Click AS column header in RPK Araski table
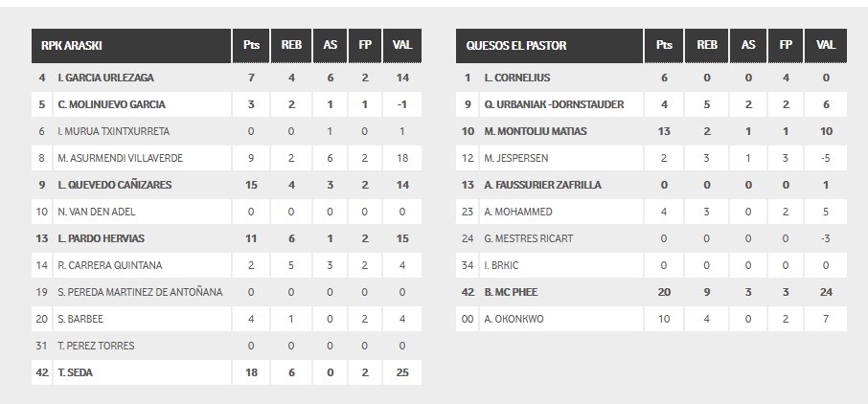Viewport: 868px width, 404px height. click(330, 45)
